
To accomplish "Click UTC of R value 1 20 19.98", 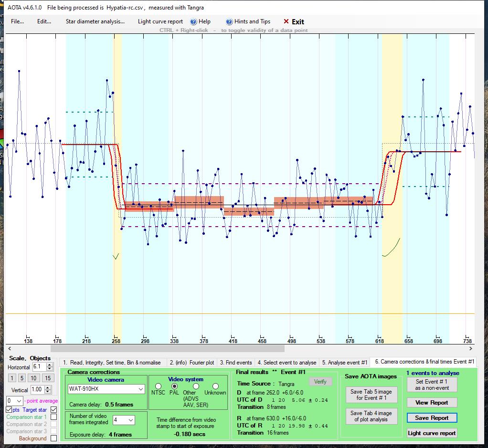I will 300,426.
